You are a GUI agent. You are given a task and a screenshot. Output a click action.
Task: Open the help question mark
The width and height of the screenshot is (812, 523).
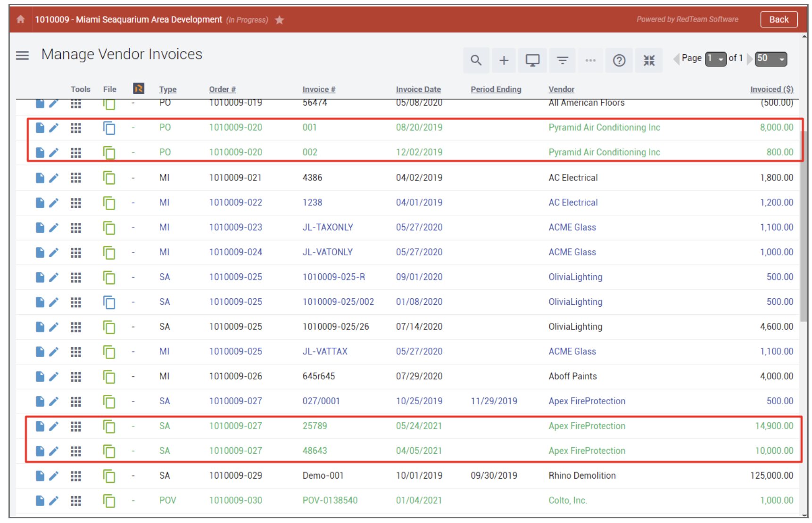pyautogui.click(x=619, y=60)
